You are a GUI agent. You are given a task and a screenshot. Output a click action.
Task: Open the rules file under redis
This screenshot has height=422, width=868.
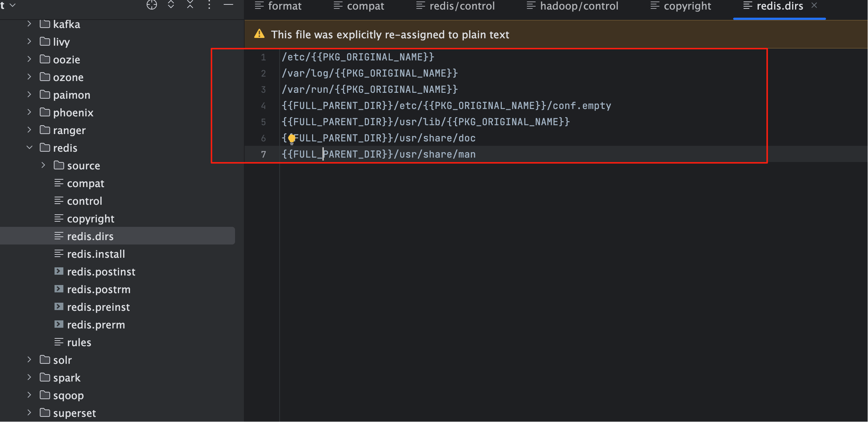tap(79, 342)
